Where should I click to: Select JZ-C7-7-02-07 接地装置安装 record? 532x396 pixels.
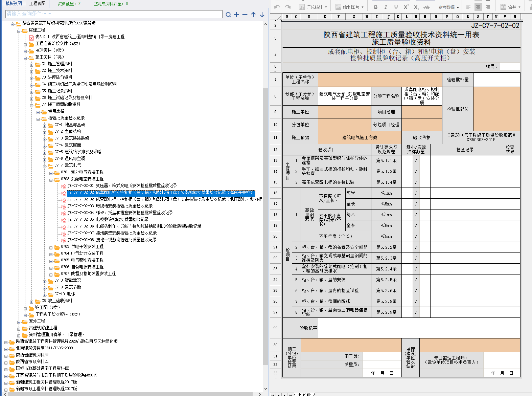(x=112, y=233)
